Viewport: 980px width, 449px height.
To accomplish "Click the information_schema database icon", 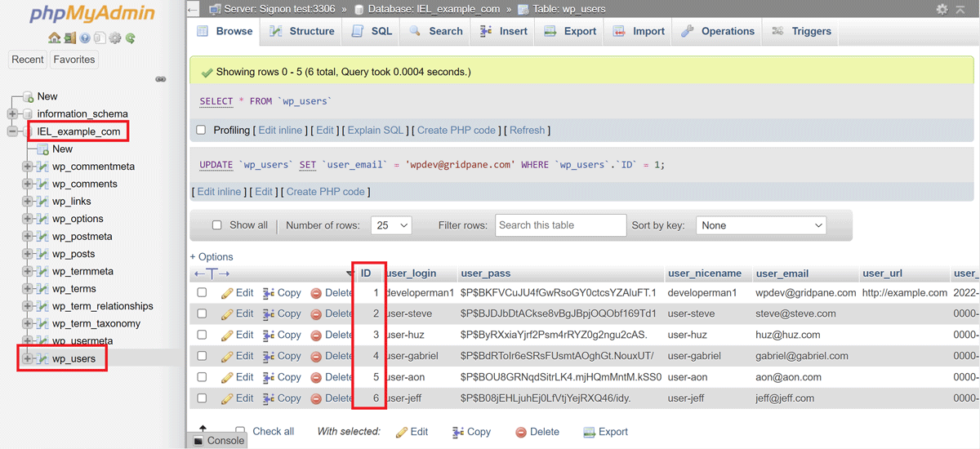I will [28, 113].
